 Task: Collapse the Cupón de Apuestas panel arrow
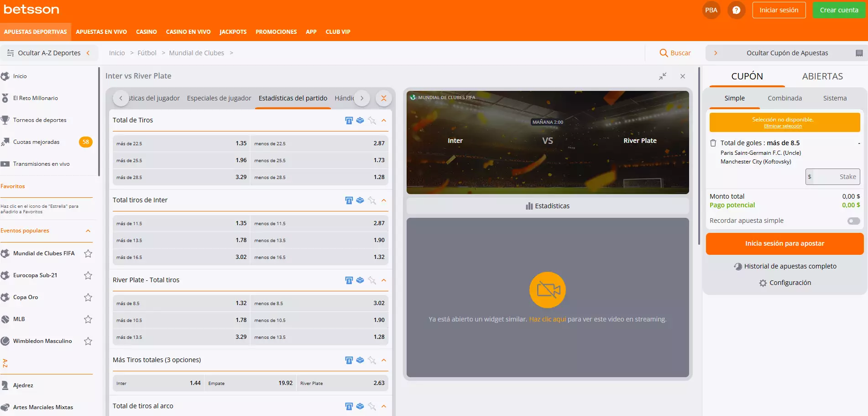(x=716, y=53)
